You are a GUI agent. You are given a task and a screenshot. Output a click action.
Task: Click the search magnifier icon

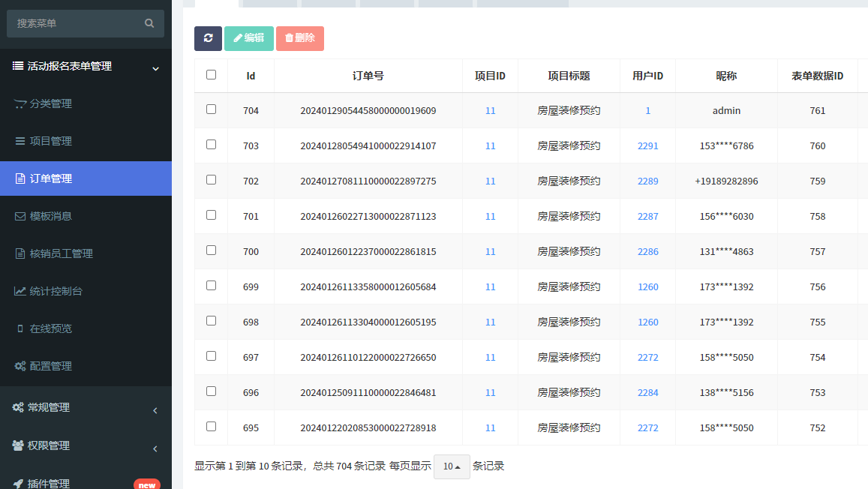point(149,23)
